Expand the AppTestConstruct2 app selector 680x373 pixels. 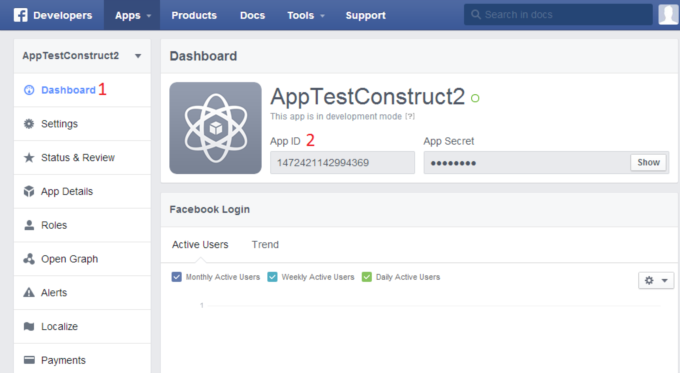pyautogui.click(x=82, y=56)
